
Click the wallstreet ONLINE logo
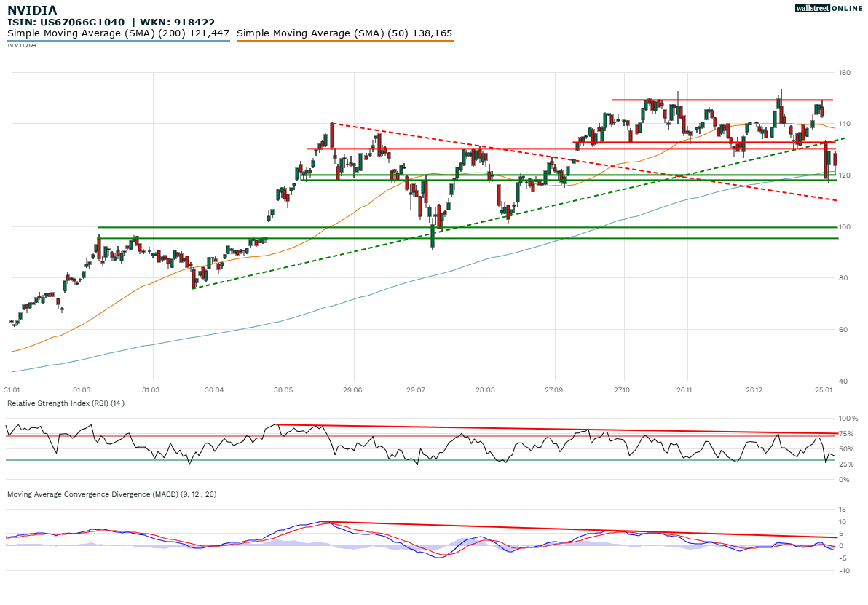pyautogui.click(x=829, y=8)
